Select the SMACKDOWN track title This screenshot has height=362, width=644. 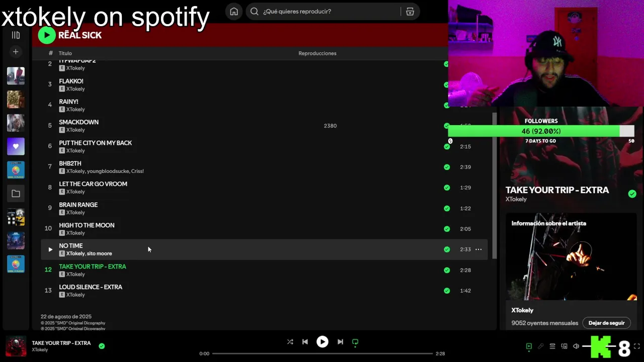tap(78, 122)
